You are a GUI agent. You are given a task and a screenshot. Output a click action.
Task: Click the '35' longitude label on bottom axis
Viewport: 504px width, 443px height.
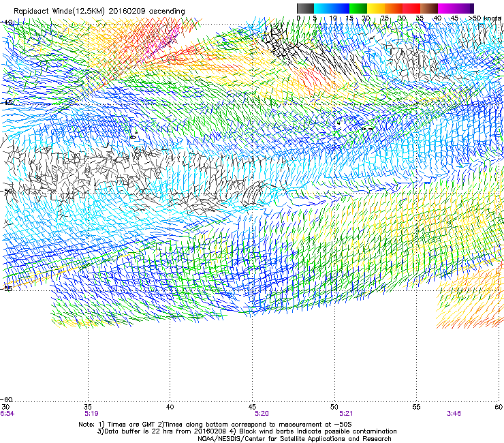(x=88, y=407)
